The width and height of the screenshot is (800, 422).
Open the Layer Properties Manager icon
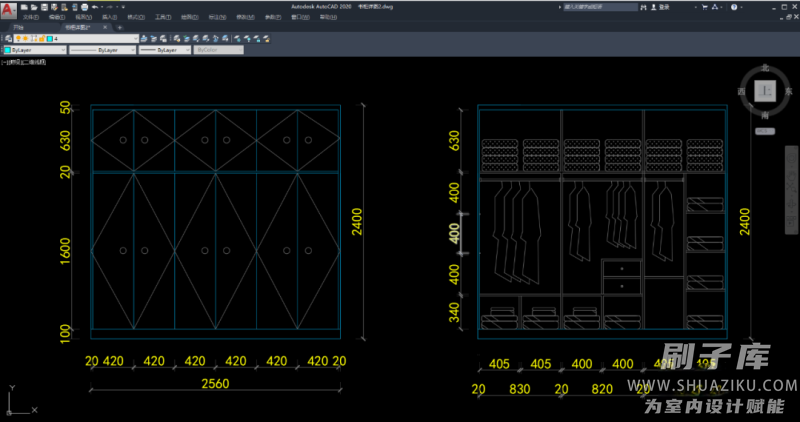[x=8, y=39]
